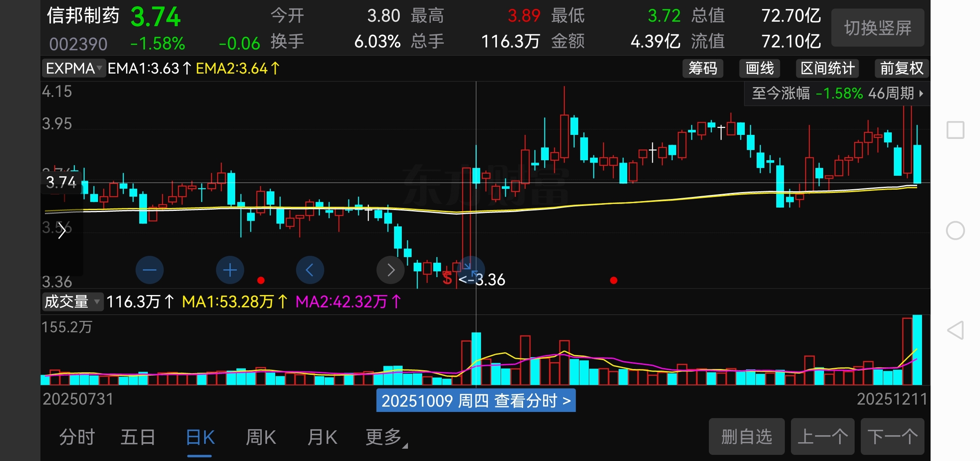The height and width of the screenshot is (461, 980).
Task: Zoom out chart with minus icon
Action: (x=149, y=270)
